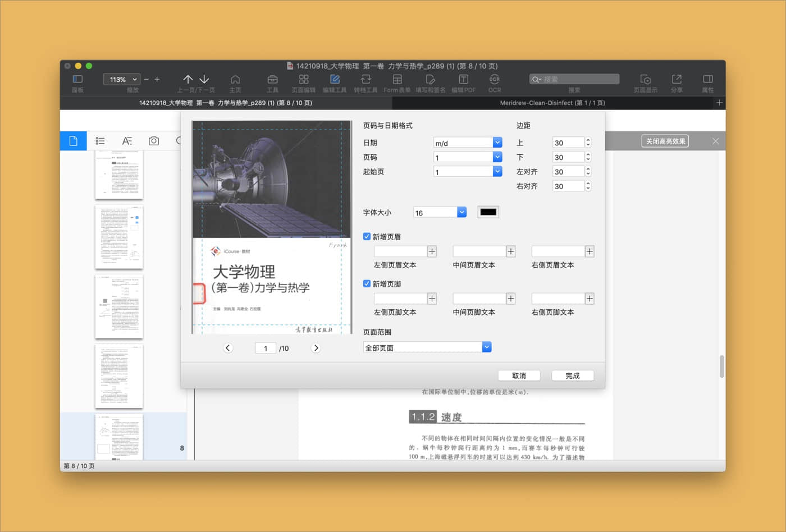Screen dimensions: 786x532
Task: Open the Home (主页) toolbar icon
Action: pyautogui.click(x=235, y=79)
